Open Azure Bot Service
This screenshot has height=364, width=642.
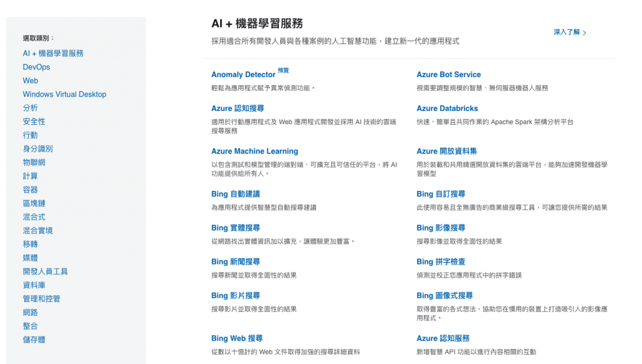pyautogui.click(x=449, y=75)
